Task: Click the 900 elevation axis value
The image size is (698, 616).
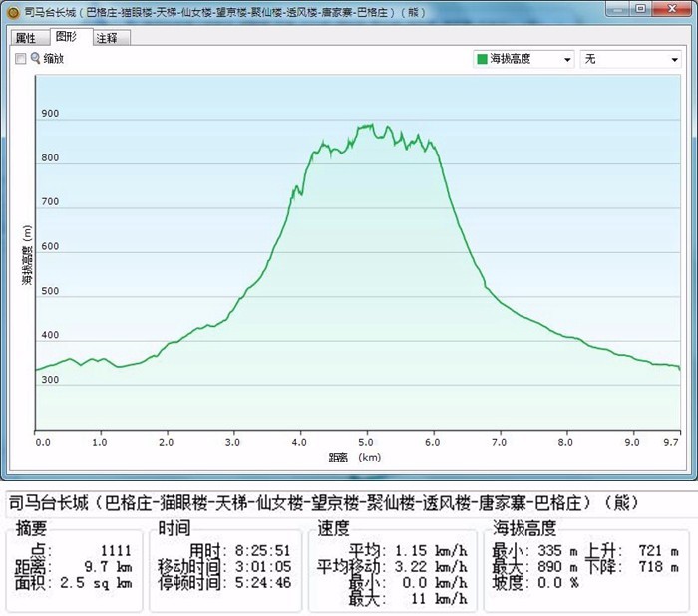Action: [x=50, y=114]
